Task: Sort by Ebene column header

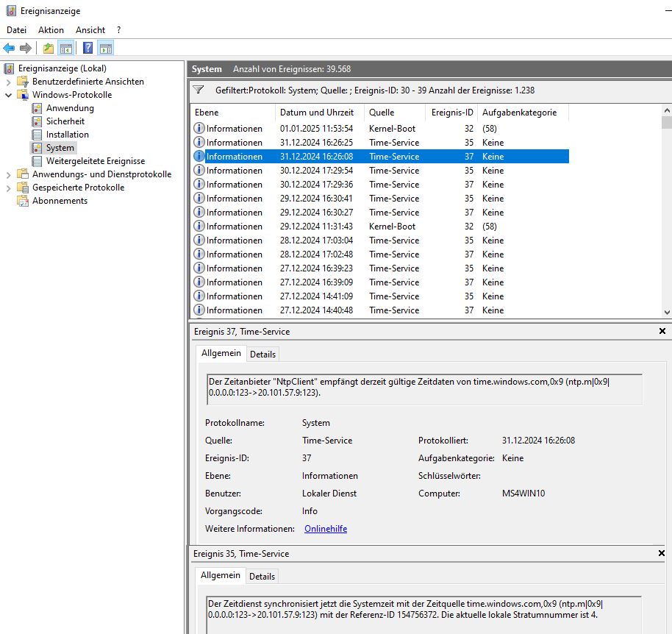Action: tap(233, 113)
